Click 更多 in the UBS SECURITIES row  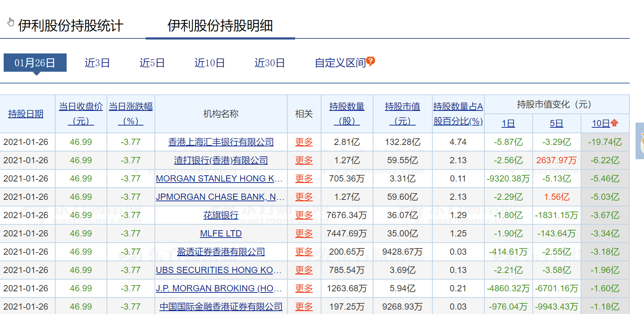(304, 270)
